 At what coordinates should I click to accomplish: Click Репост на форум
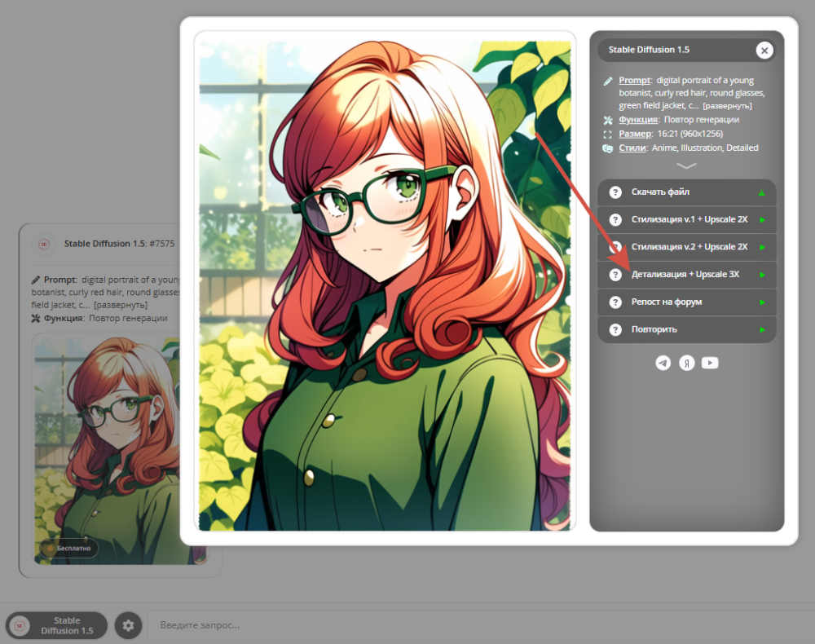(686, 302)
